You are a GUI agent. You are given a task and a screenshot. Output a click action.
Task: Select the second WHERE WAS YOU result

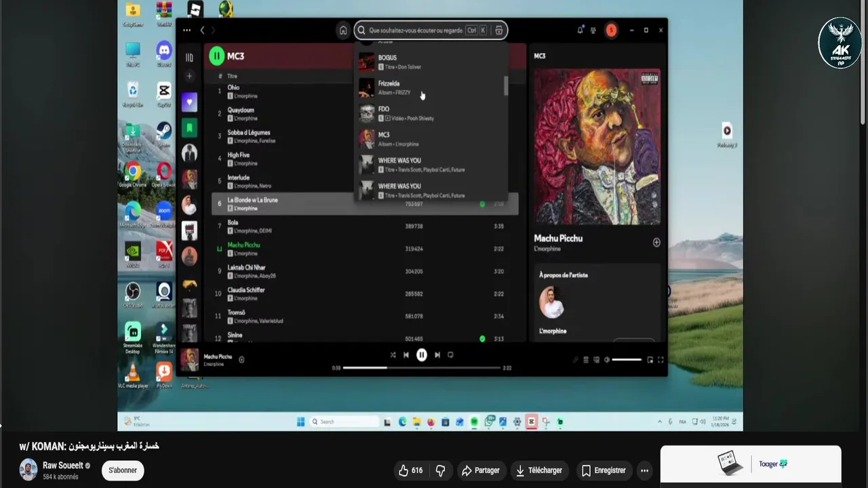(x=431, y=190)
